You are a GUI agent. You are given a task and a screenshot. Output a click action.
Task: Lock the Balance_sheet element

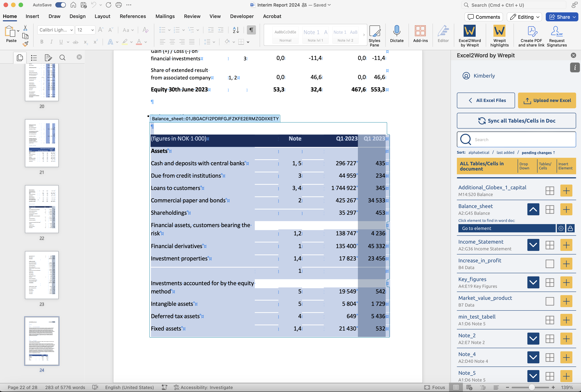pyautogui.click(x=570, y=228)
